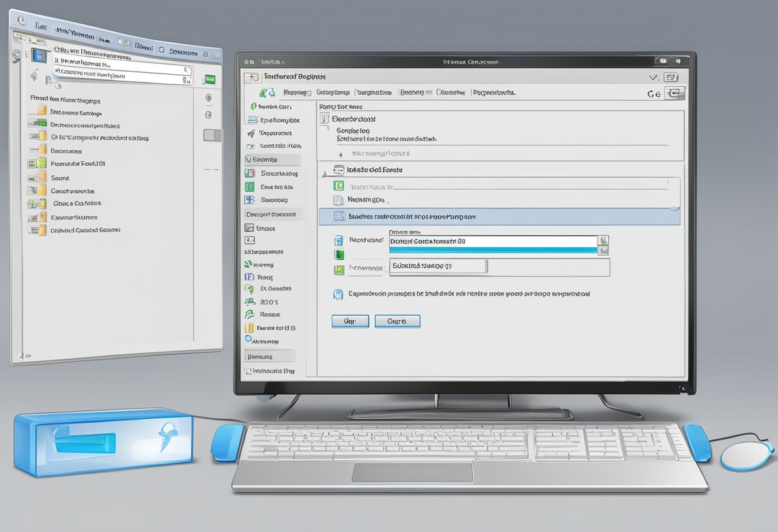Click the yellow folder icon near the sidebar bottom
This screenshot has height=532, width=778.
250,328
